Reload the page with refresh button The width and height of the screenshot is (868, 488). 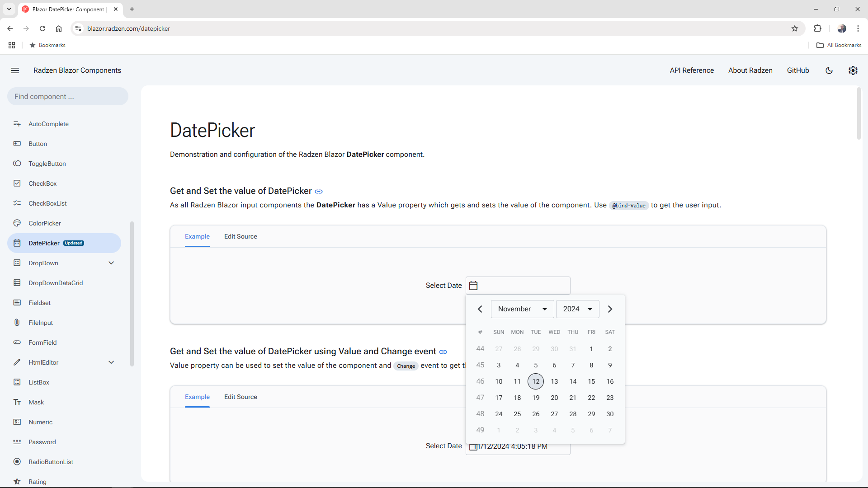point(42,28)
